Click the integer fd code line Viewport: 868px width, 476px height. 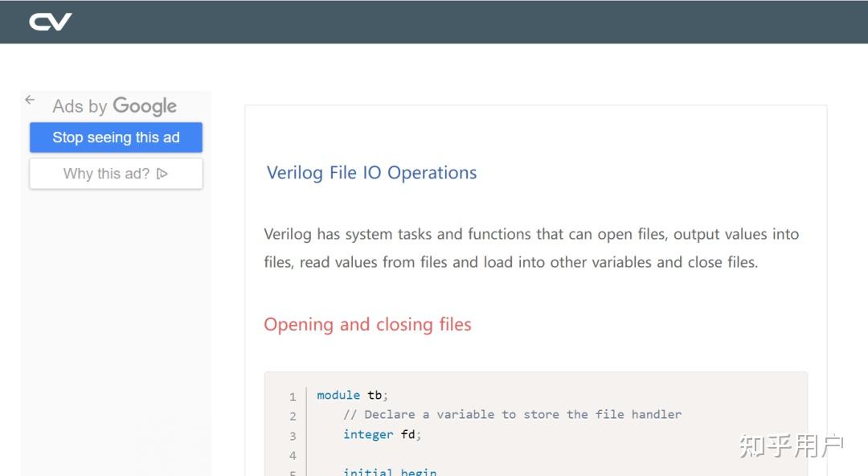tap(382, 434)
